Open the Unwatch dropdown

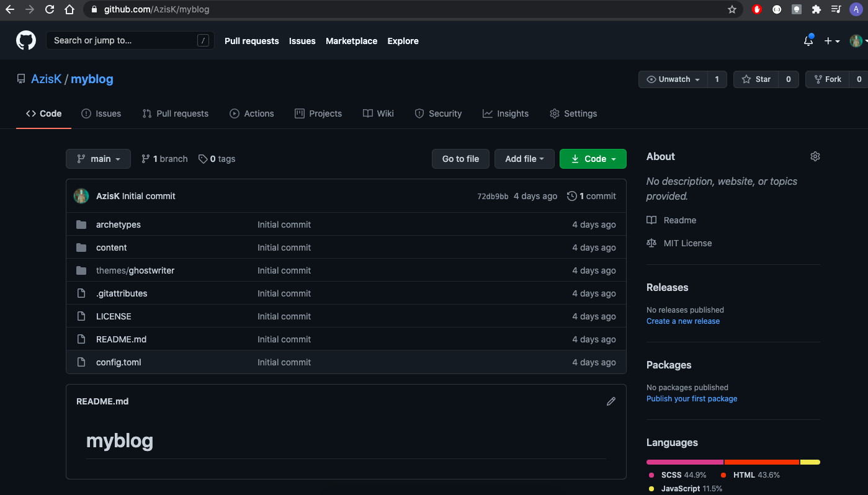[x=673, y=79]
